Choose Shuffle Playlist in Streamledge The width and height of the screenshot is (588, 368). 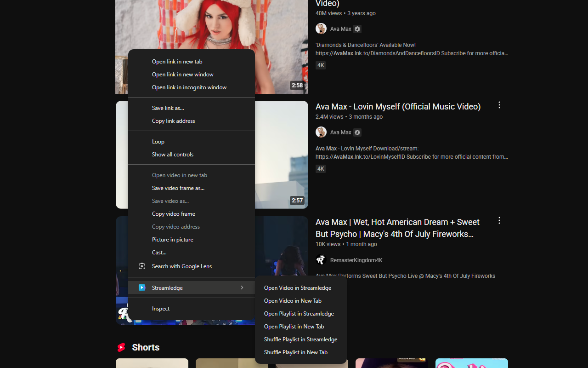[301, 339]
